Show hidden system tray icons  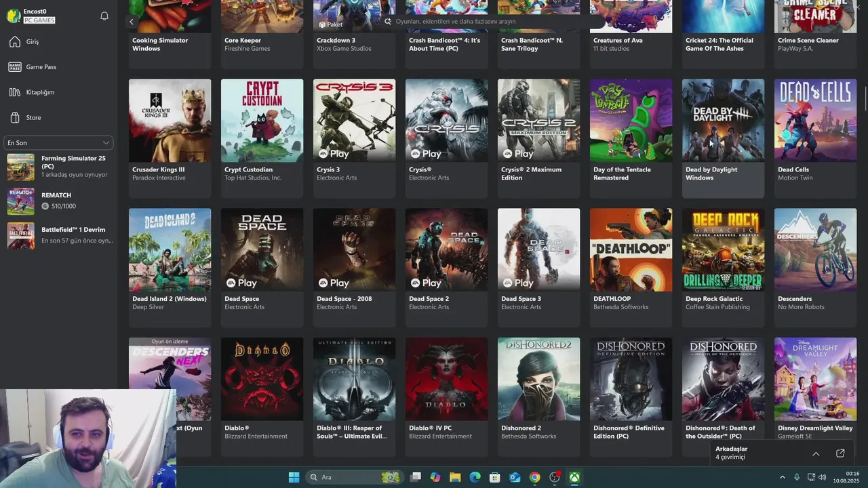pos(782,477)
